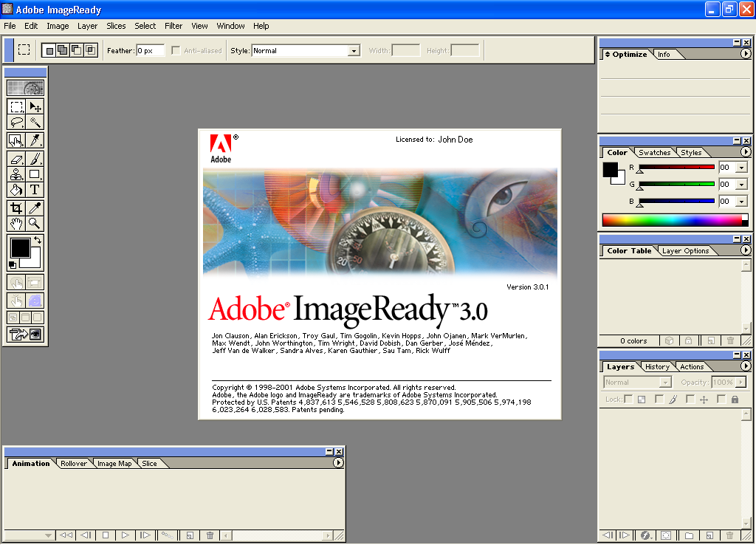This screenshot has height=545, width=756.
Task: Enable the Anti-aliased checkbox
Action: (x=176, y=51)
